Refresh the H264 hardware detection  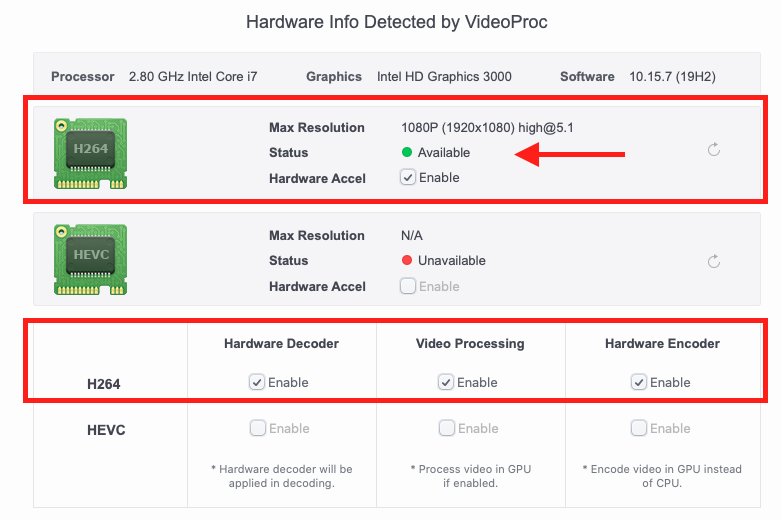click(714, 149)
